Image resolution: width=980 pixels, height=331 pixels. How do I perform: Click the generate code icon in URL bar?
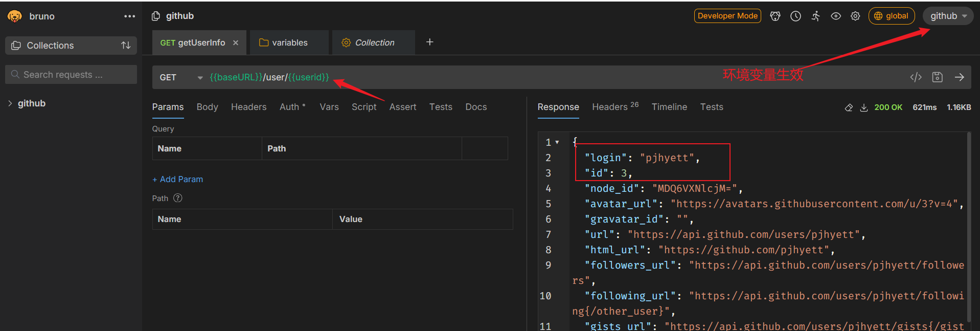click(x=916, y=77)
